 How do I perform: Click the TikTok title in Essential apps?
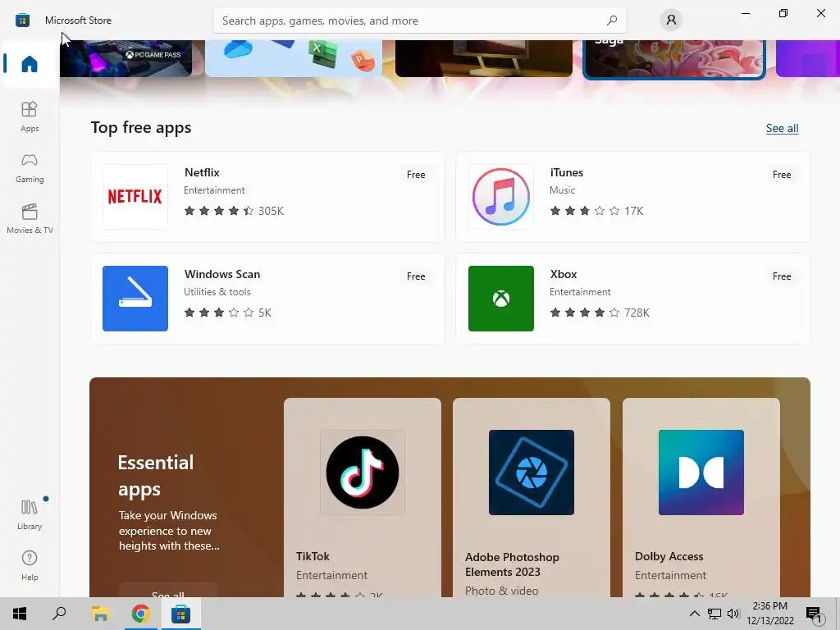[x=313, y=556]
